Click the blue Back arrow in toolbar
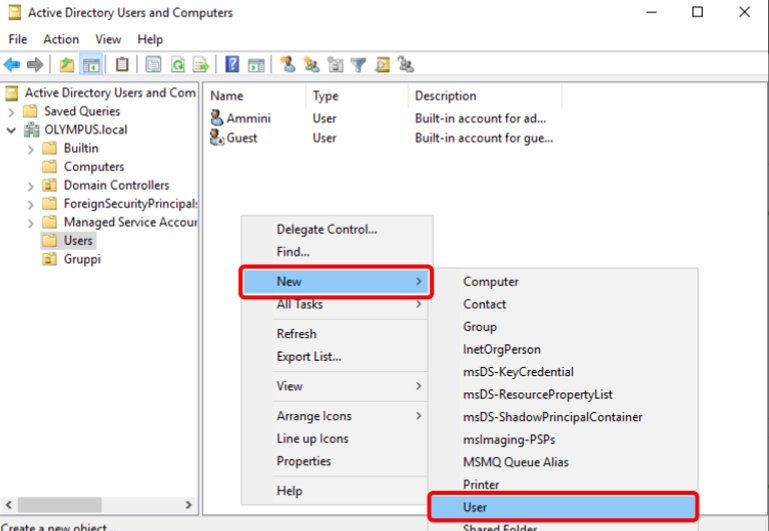The width and height of the screenshot is (769, 531). 12,65
